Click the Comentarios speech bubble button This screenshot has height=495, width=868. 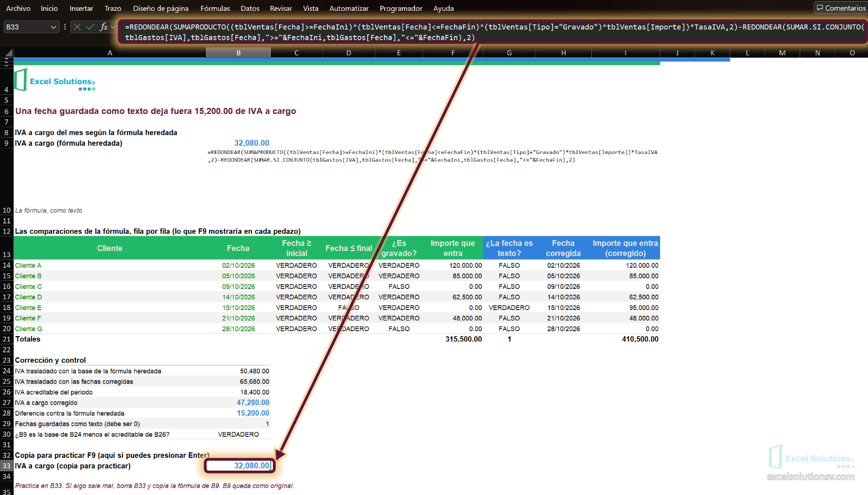click(x=840, y=8)
